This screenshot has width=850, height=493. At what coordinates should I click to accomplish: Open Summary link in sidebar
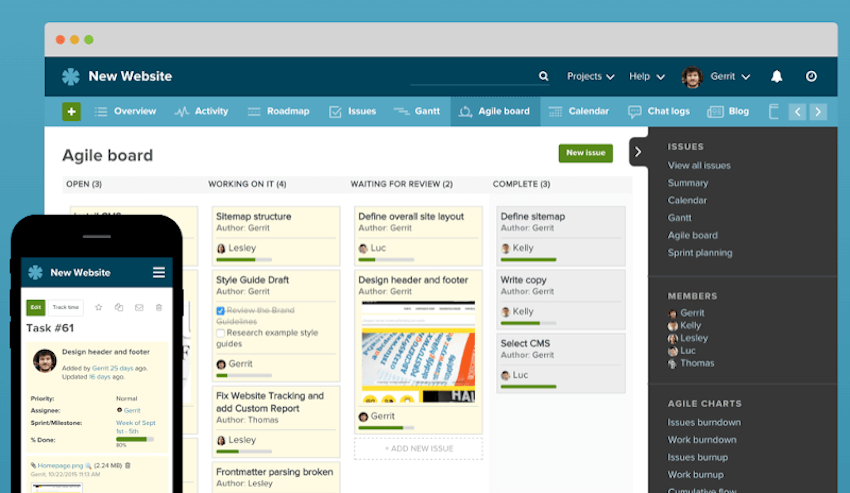tap(687, 183)
